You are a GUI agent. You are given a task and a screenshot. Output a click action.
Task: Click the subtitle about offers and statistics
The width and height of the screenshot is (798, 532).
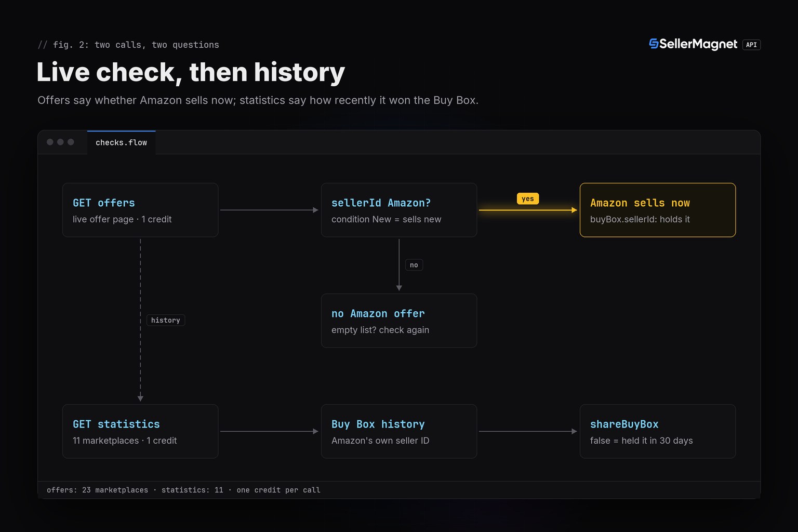[x=258, y=100]
